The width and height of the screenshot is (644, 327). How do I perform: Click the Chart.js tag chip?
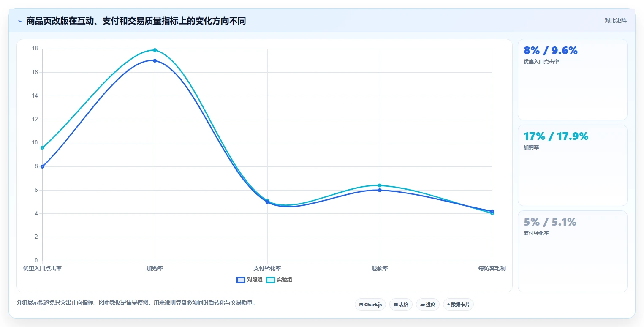tap(370, 305)
